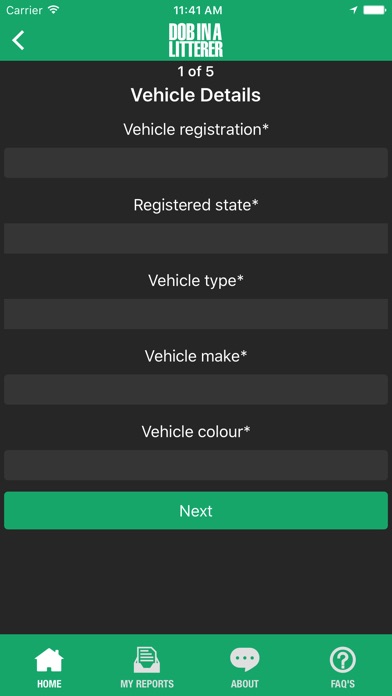Tap the Dob in a Litterer logo
Image resolution: width=392 pixels, height=696 pixels.
tap(196, 40)
